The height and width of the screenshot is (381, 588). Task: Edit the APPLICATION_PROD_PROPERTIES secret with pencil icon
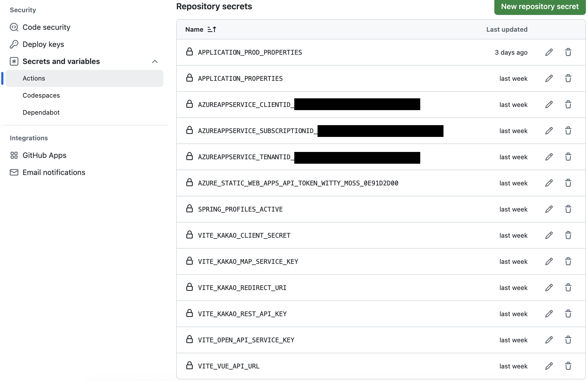point(549,52)
